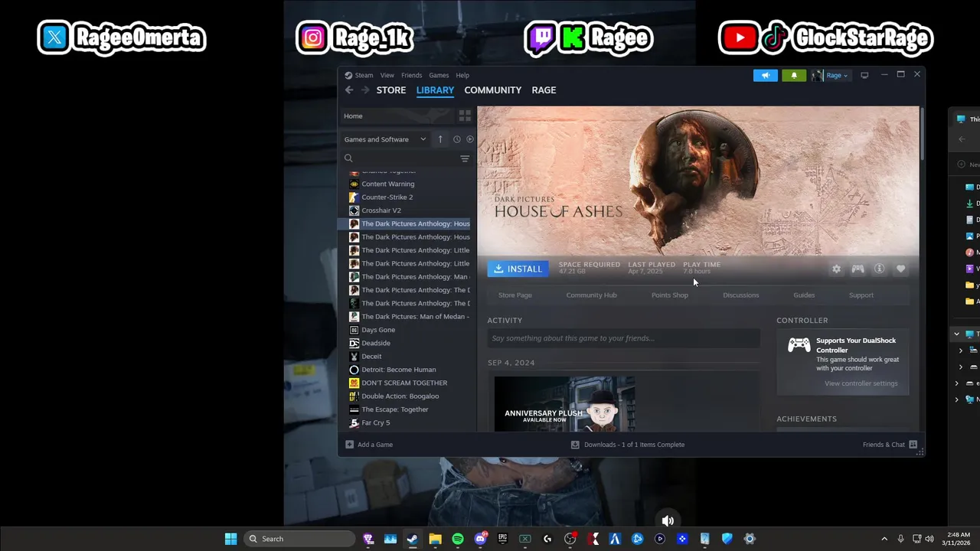Open the Steam menu
Screen dimensions: 980x551
click(x=364, y=75)
